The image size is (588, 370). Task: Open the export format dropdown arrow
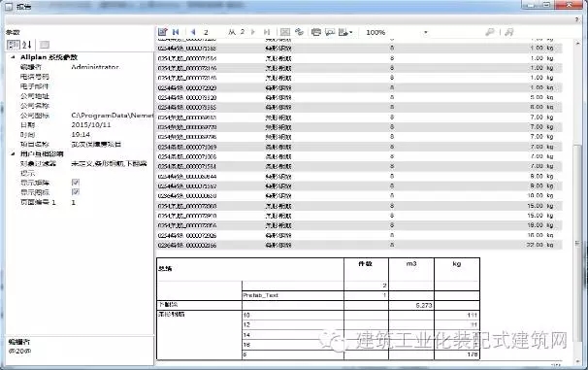point(351,33)
